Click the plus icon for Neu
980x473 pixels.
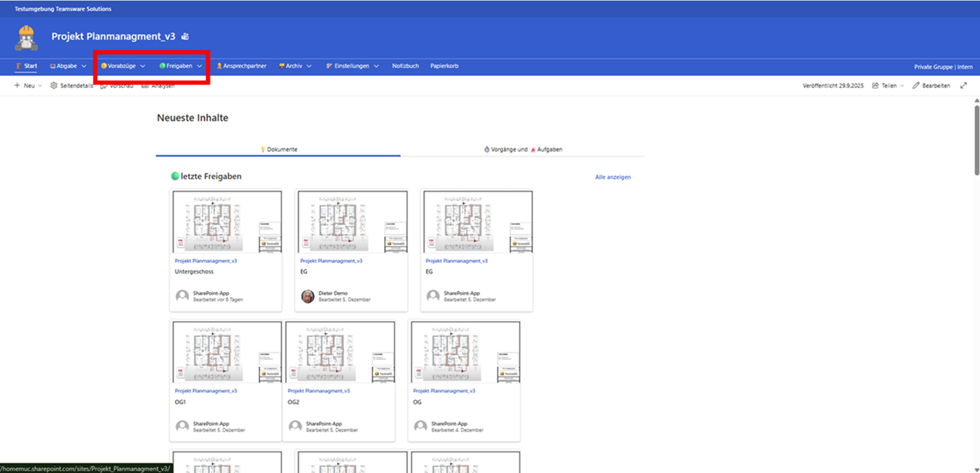click(x=17, y=85)
